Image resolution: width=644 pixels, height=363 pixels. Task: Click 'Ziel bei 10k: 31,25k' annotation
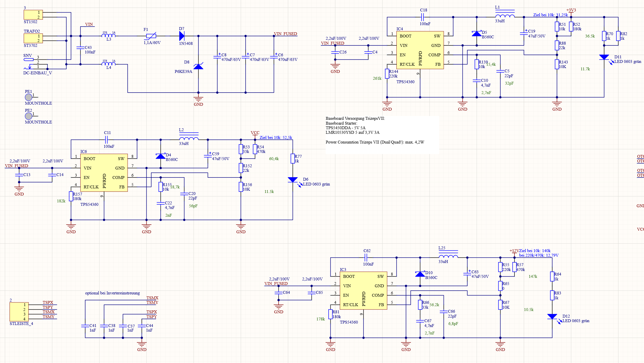[x=550, y=15]
